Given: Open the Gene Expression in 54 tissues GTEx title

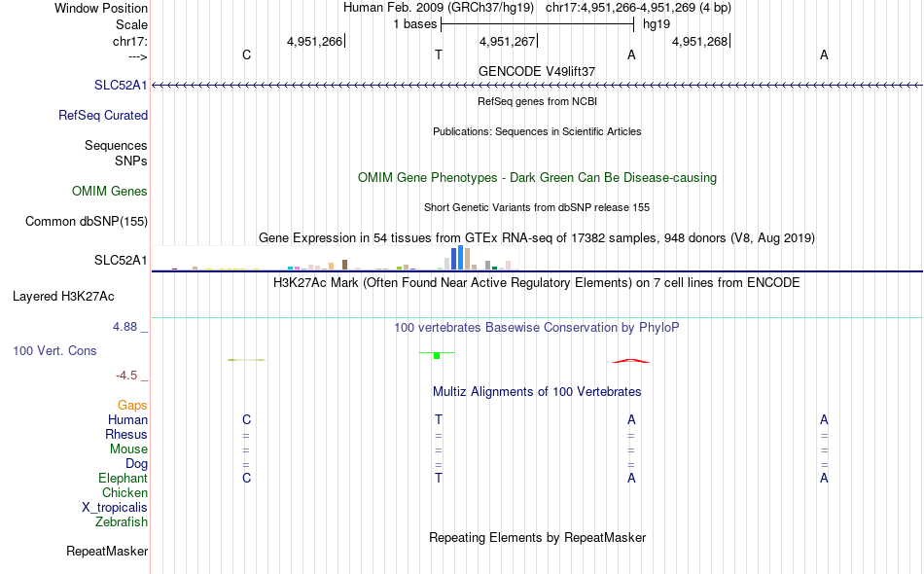Looking at the screenshot, I should (537, 238).
